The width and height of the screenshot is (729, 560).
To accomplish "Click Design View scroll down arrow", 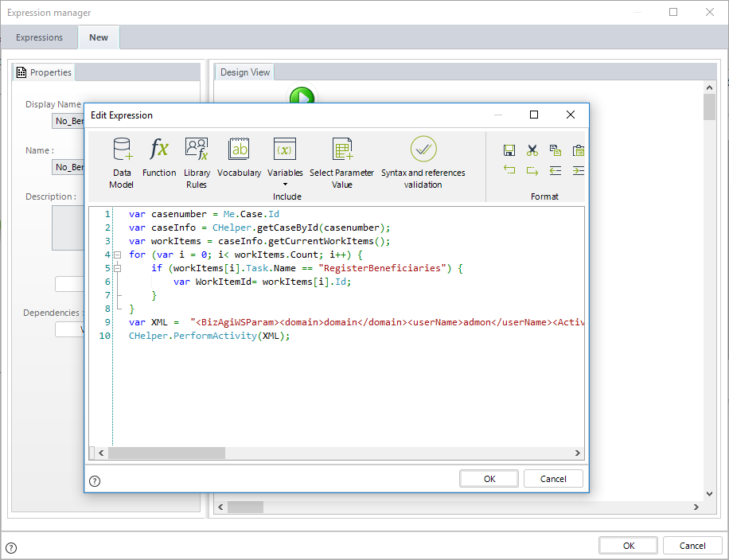I will point(709,494).
